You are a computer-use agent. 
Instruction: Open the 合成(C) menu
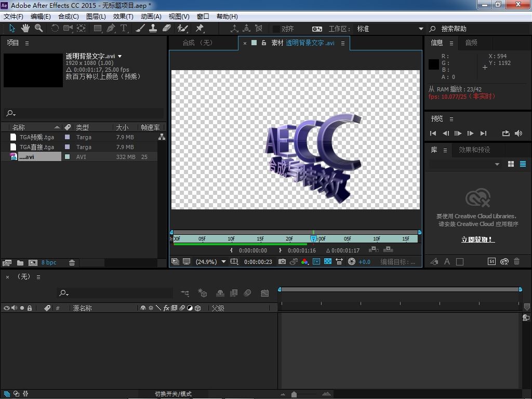tap(69, 16)
